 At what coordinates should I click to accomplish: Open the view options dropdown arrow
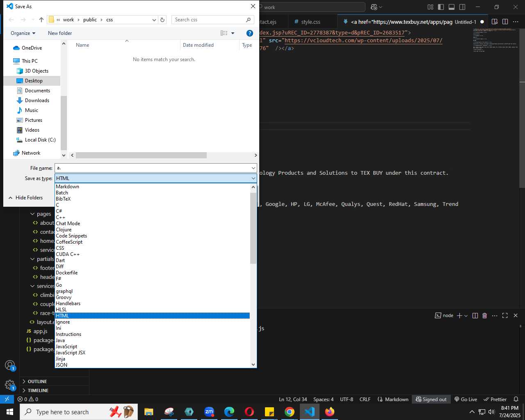[x=233, y=33]
